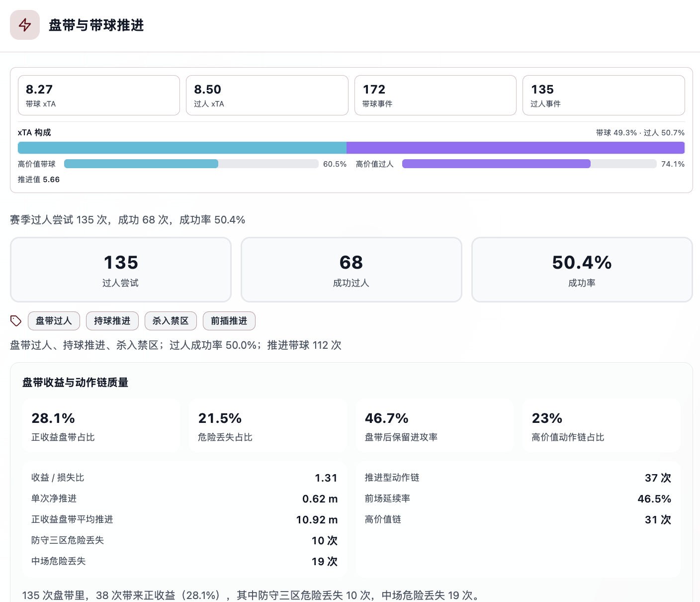This screenshot has height=602, width=700.
Task: Click the 杀入禁区 tag chip
Action: pos(171,321)
